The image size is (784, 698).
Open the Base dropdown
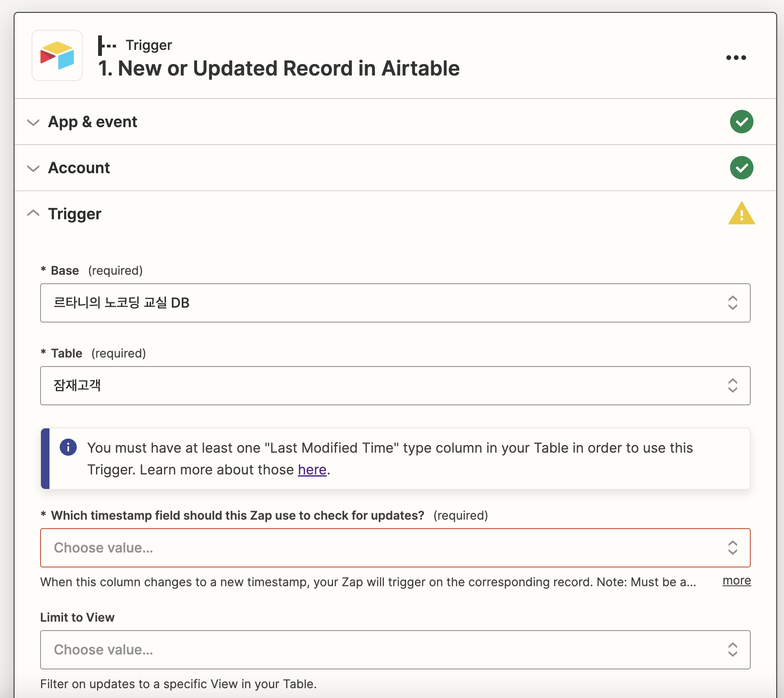[x=395, y=303]
